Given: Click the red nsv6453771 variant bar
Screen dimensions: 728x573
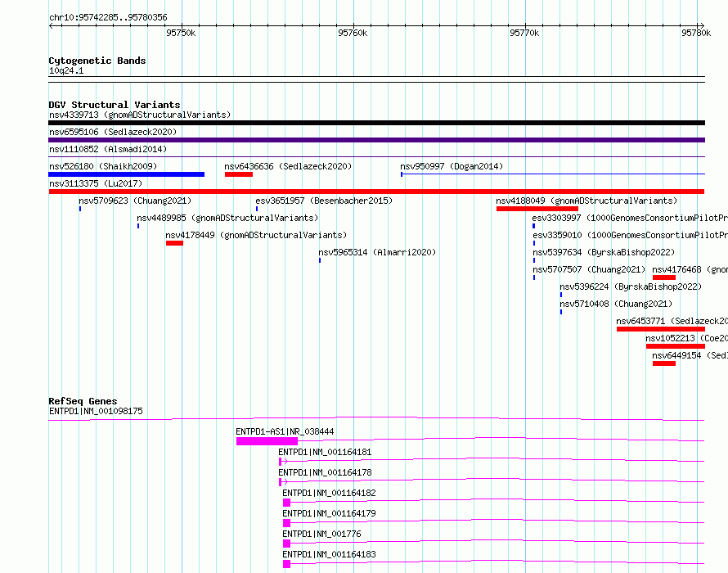Looking at the screenshot, I should pyautogui.click(x=661, y=329).
